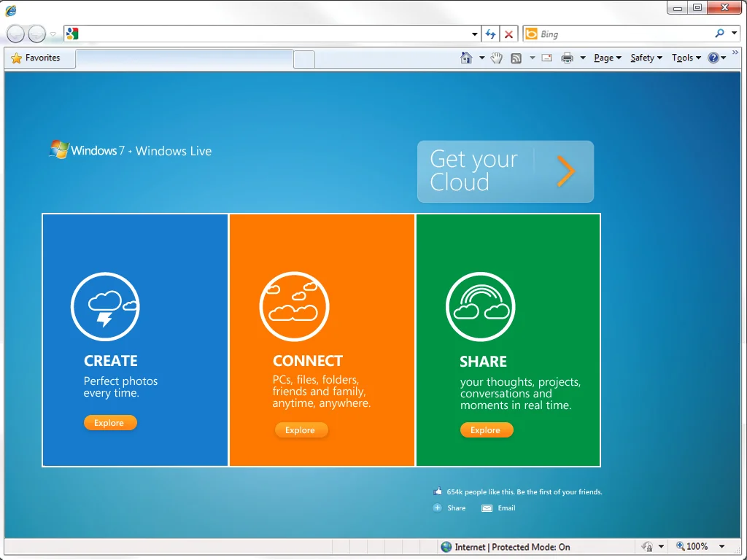Click the Windows 7 + Windows Live logo
This screenshot has height=560, width=747.
tap(131, 150)
